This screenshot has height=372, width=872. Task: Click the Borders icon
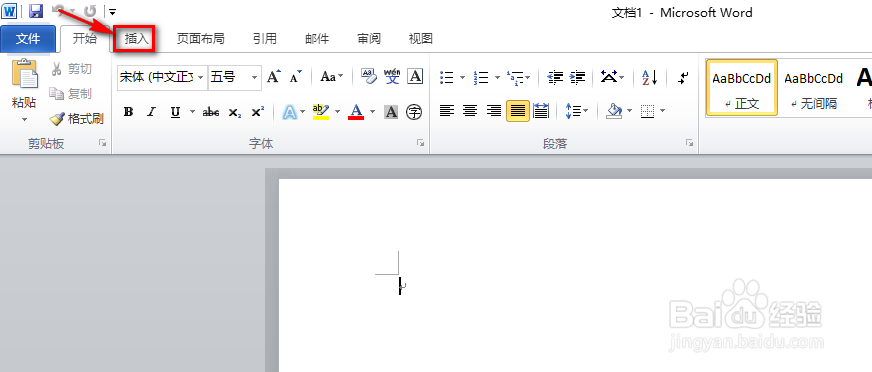647,111
